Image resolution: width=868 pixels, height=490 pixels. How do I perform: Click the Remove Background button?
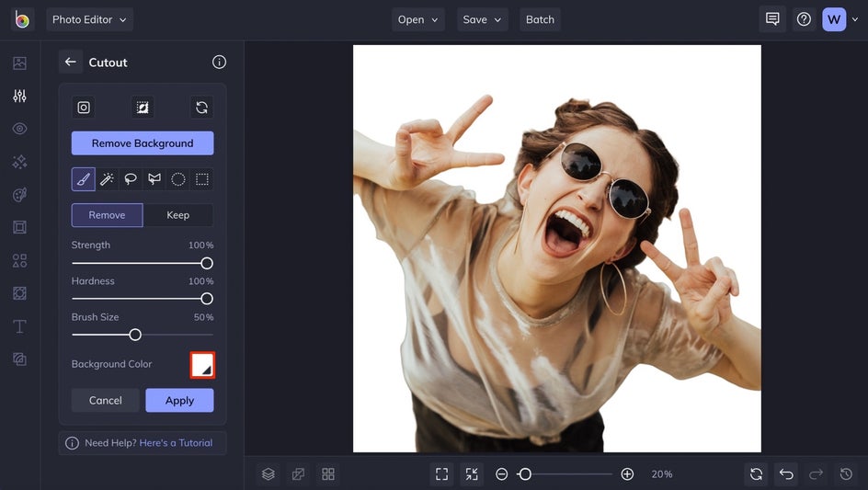coord(143,143)
